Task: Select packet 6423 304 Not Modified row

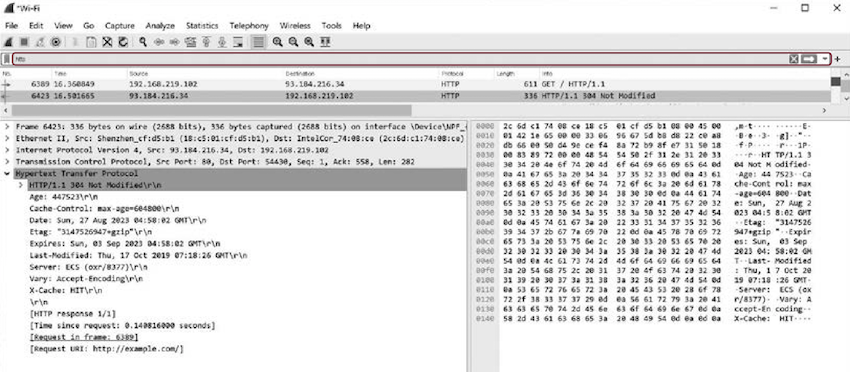Action: (415, 96)
